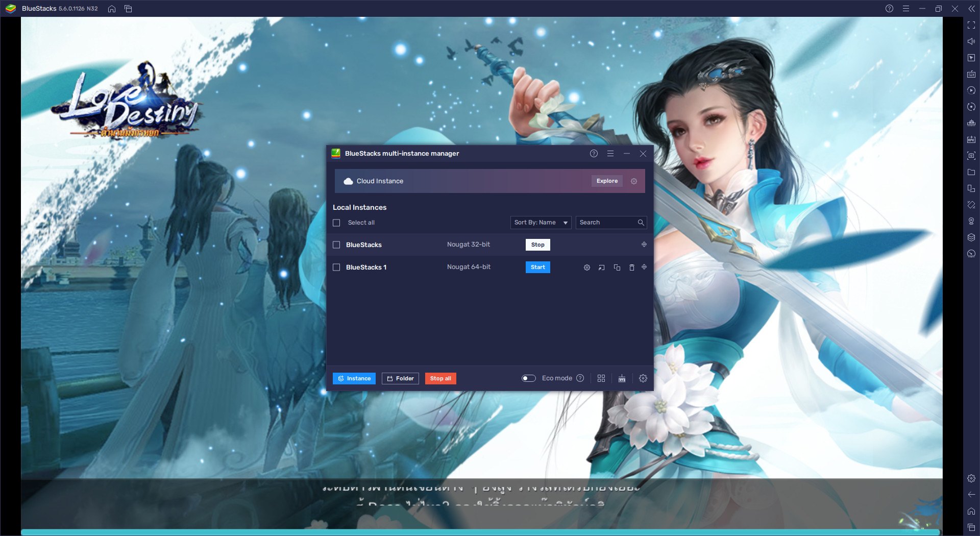This screenshot has height=536, width=980.
Task: Open multi-instance manager settings gear
Action: pyautogui.click(x=643, y=378)
